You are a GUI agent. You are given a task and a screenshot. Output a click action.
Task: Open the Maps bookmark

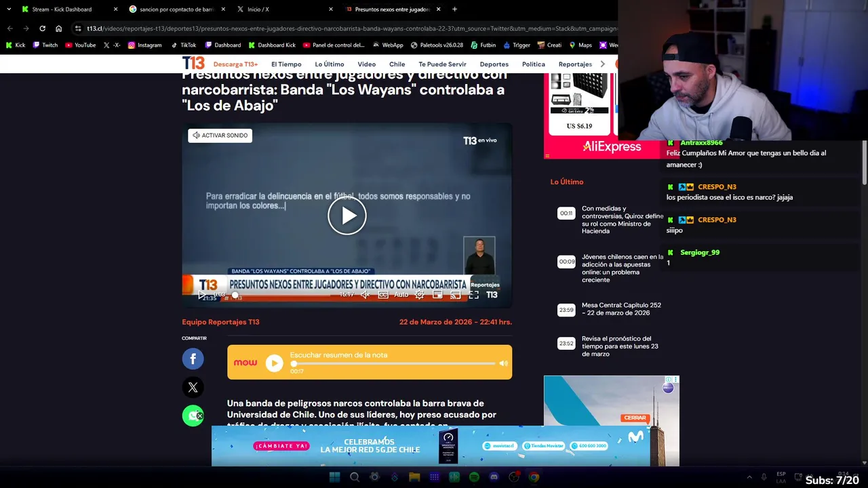[x=580, y=45]
